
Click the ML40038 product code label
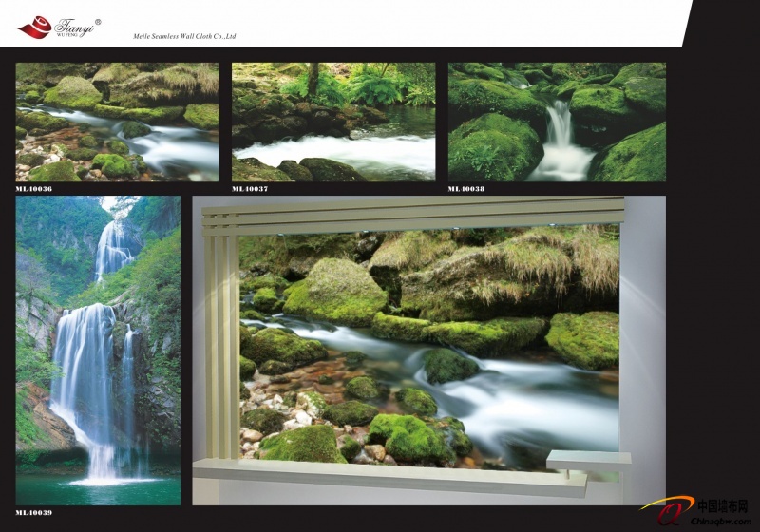[x=466, y=188]
